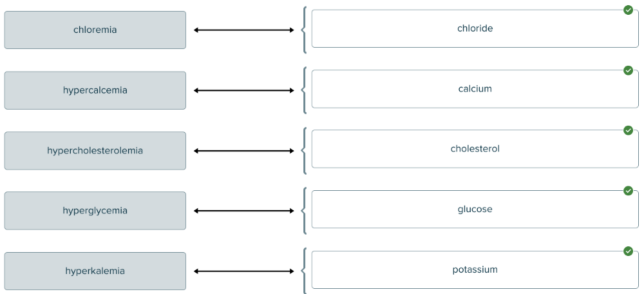Select the hyperkalemia term box

point(95,271)
